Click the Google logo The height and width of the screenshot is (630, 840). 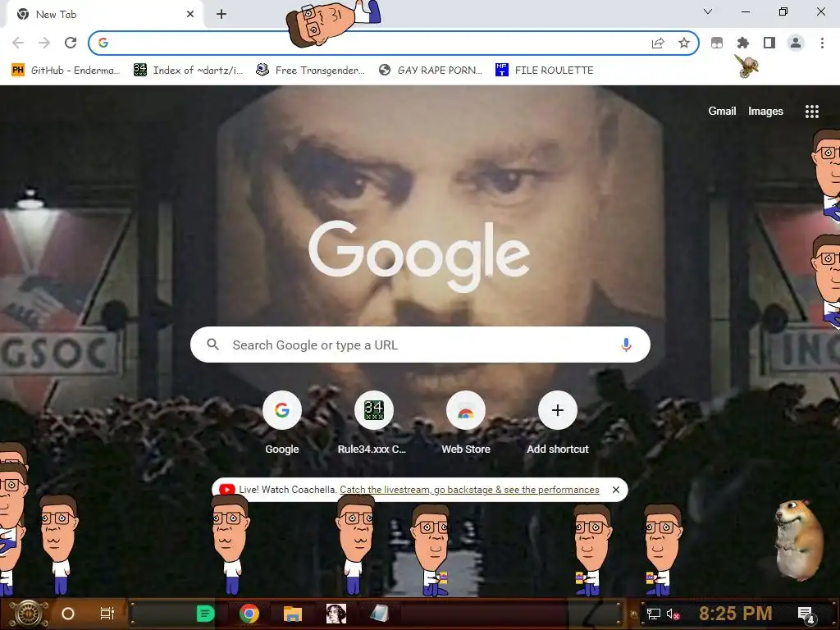419,256
